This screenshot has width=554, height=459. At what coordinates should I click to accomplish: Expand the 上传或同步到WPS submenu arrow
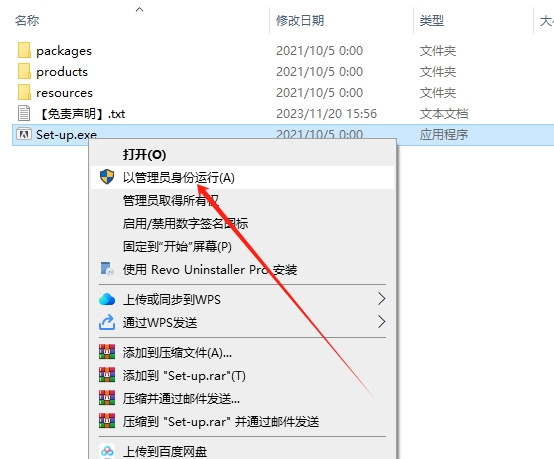(381, 299)
